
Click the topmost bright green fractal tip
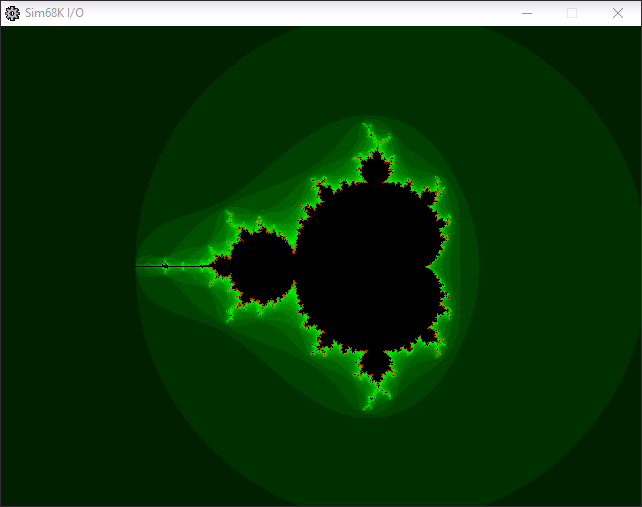[x=368, y=125]
